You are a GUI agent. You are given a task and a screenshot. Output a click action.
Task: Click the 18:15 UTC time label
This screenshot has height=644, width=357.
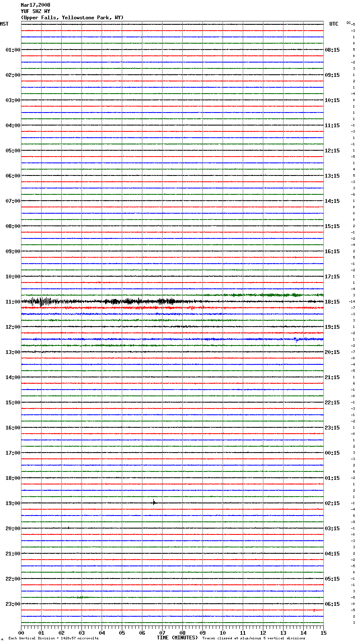[332, 302]
